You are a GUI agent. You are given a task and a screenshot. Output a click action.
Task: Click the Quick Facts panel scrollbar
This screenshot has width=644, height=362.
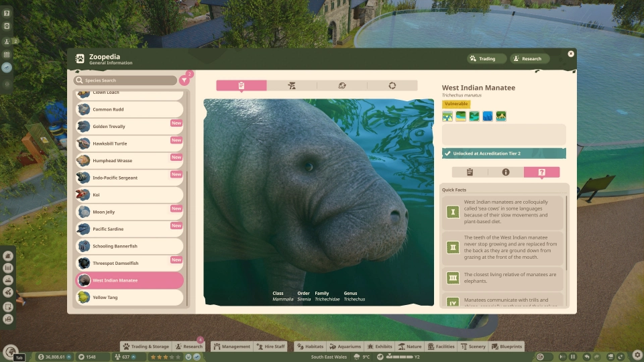(x=566, y=233)
